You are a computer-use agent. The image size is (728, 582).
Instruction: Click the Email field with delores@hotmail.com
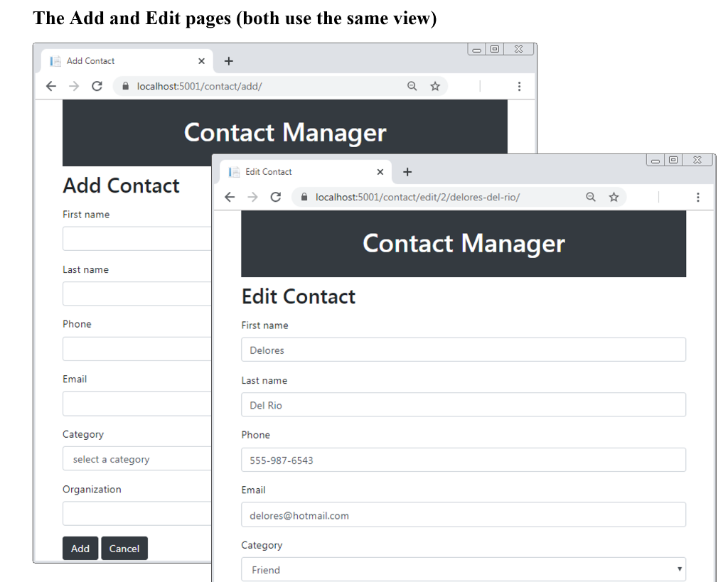[463, 514]
